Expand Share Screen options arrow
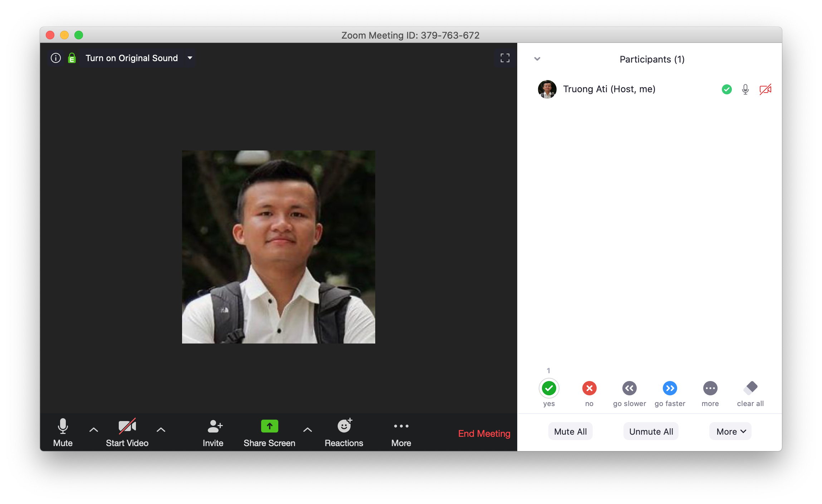 pos(308,430)
